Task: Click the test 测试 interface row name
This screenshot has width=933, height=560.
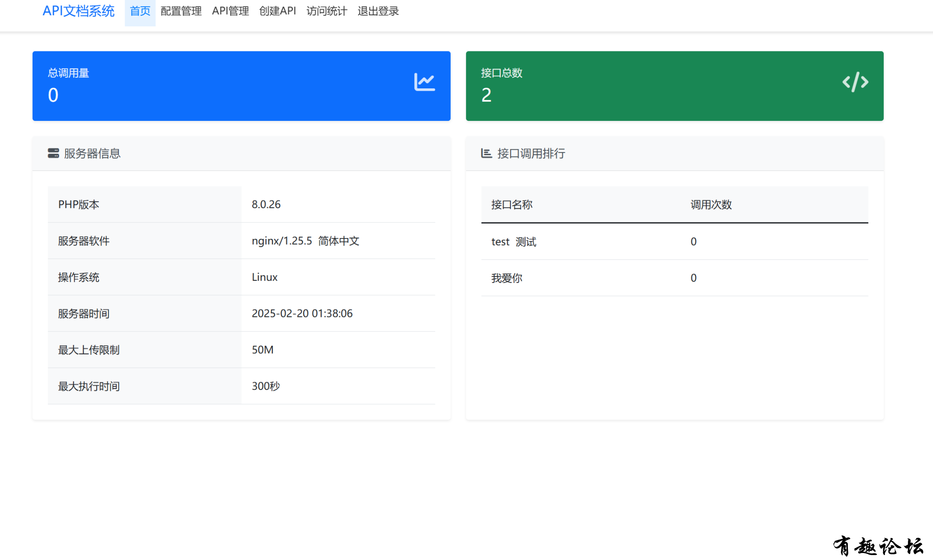Action: (x=514, y=242)
